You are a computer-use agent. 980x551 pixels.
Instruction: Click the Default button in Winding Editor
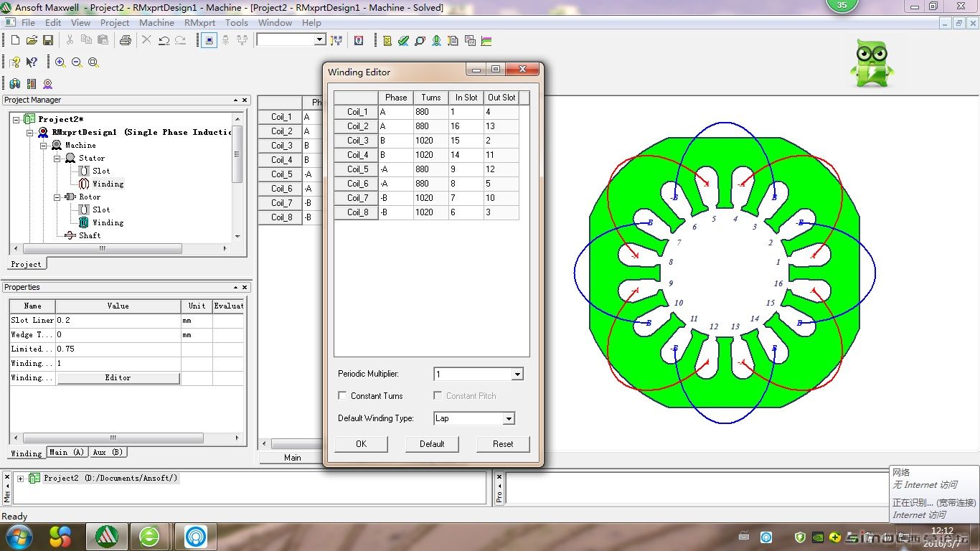coord(432,444)
